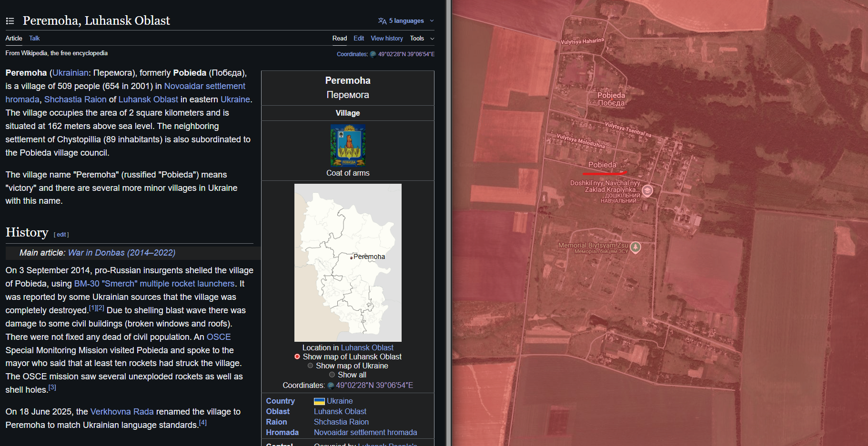Expand the Tools dropdown menu
Screen dimensions: 868x446
pos(422,39)
